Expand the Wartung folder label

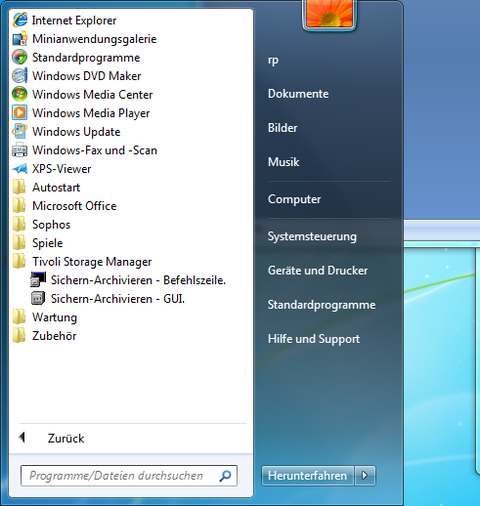[x=55, y=317]
